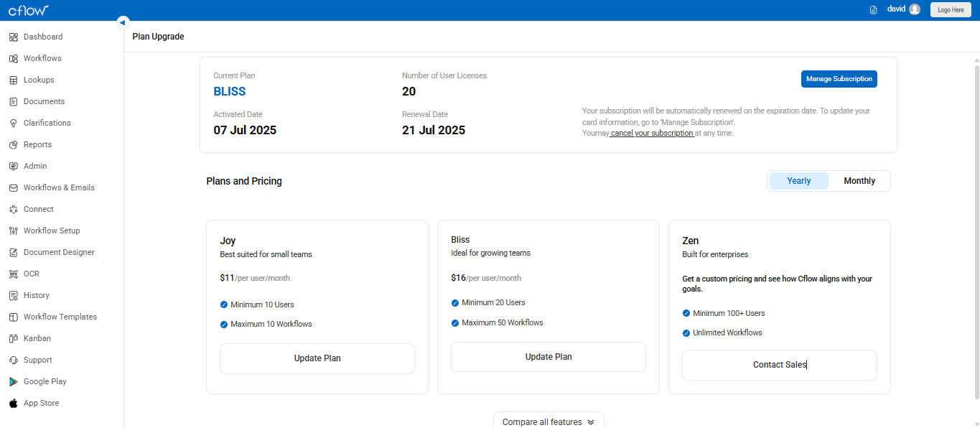Open the History menu item
Viewport: 980px width, 428px height.
pyautogui.click(x=37, y=295)
